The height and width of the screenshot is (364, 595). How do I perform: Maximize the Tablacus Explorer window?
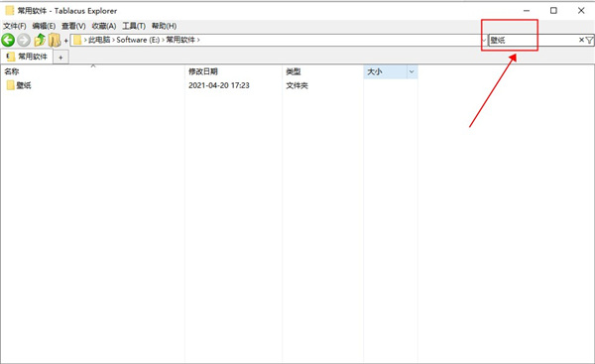click(553, 11)
